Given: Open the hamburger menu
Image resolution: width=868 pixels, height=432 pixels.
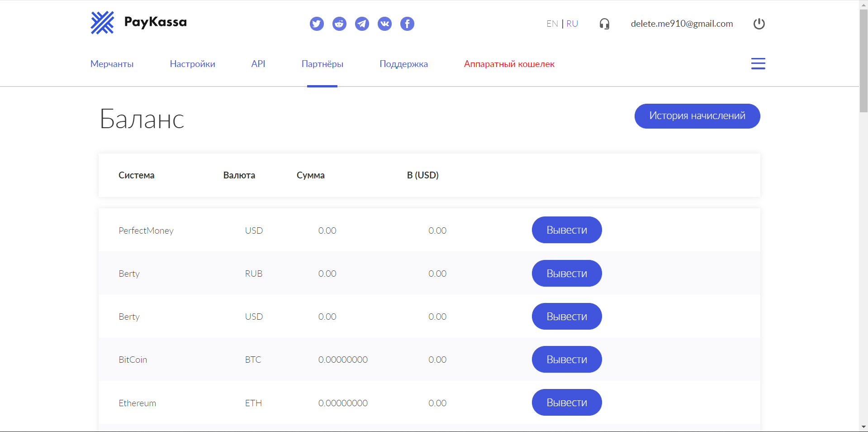Looking at the screenshot, I should point(758,63).
